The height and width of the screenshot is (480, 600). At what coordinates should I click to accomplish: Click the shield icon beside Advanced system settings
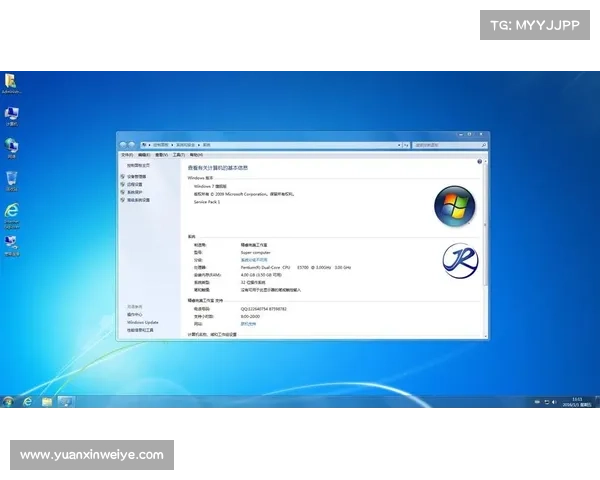pyautogui.click(x=122, y=200)
